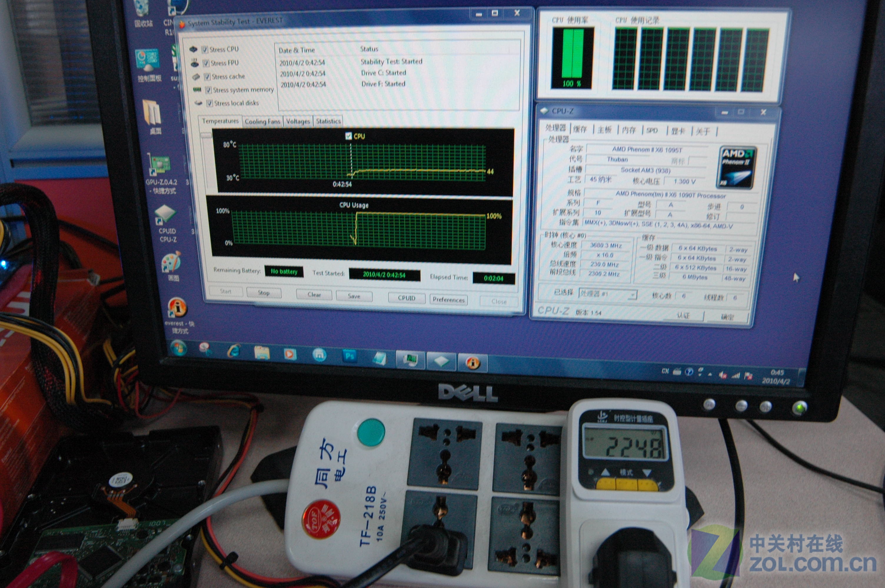Image resolution: width=885 pixels, height=588 pixels.
Task: Click the CPUID button in EVEREST
Action: tap(407, 298)
